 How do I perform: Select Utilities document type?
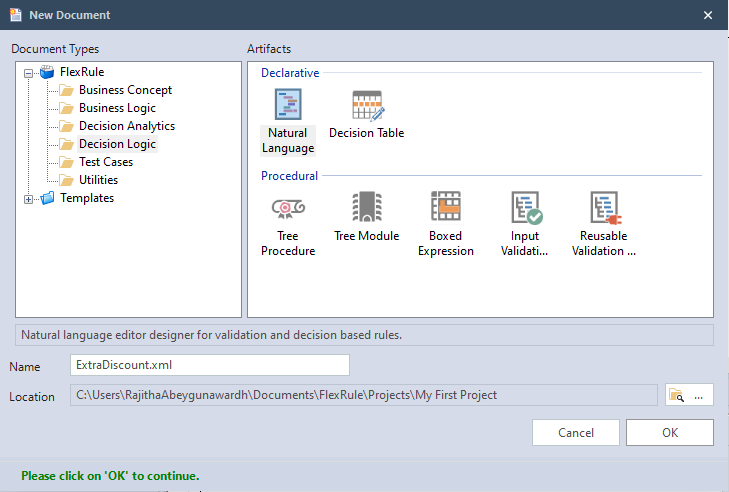[99, 180]
